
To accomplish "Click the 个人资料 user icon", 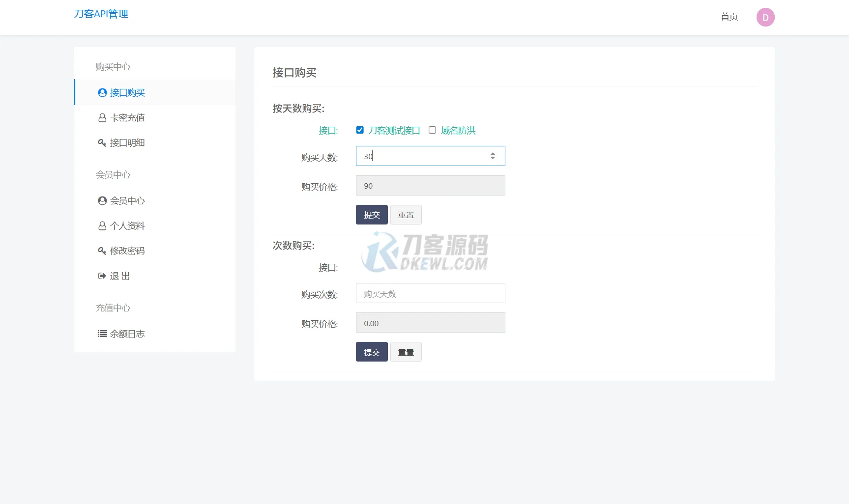I will click(102, 225).
